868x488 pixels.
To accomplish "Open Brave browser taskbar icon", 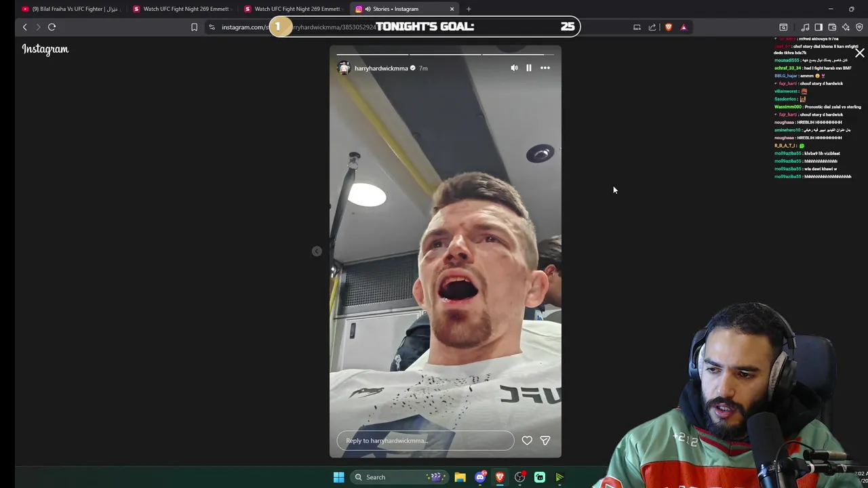I will coord(500,477).
